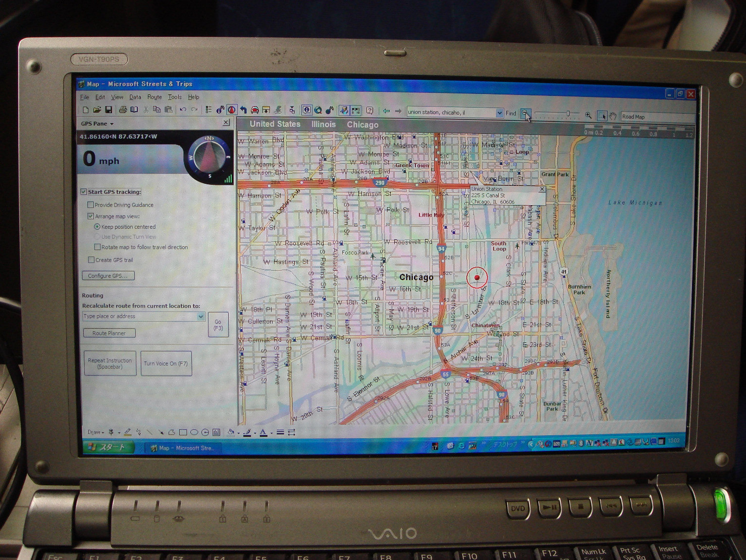Click the Redo toolbar icon
The image size is (746, 560).
(x=194, y=110)
